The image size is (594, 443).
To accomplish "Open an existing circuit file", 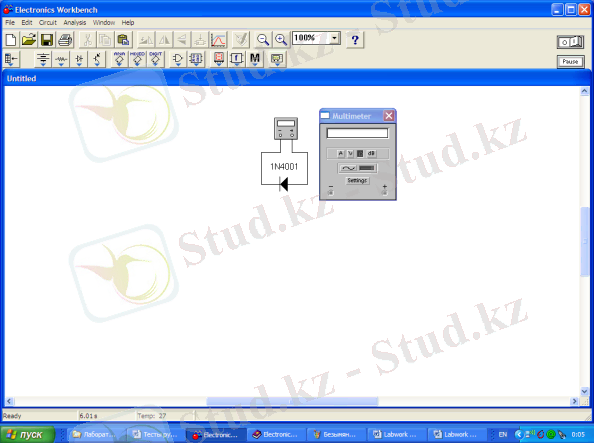I will [x=29, y=39].
